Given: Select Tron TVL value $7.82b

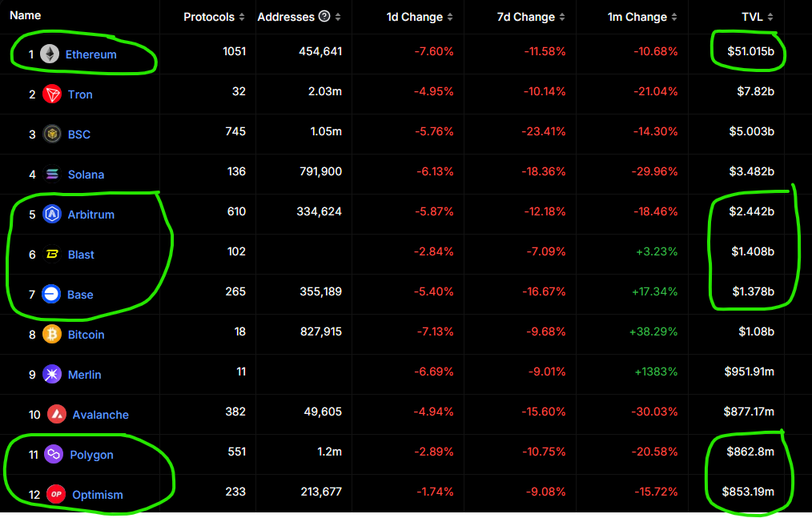Looking at the screenshot, I should click(x=756, y=91).
